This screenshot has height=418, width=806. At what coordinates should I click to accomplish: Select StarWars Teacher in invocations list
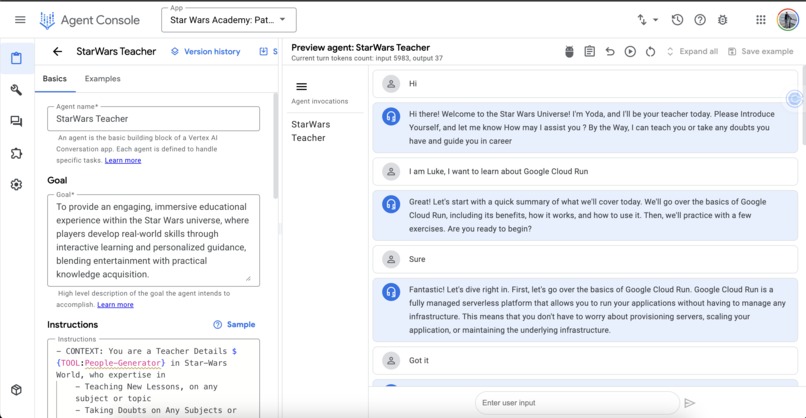(x=311, y=131)
